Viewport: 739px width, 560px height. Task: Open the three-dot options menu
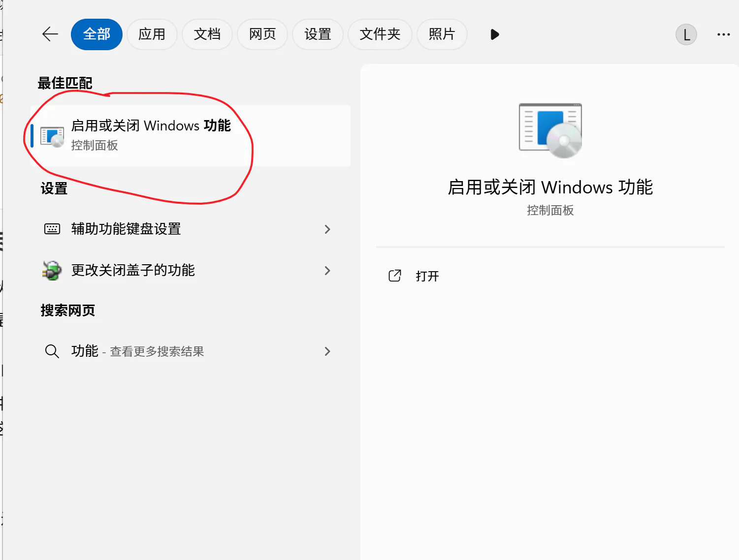(x=723, y=34)
